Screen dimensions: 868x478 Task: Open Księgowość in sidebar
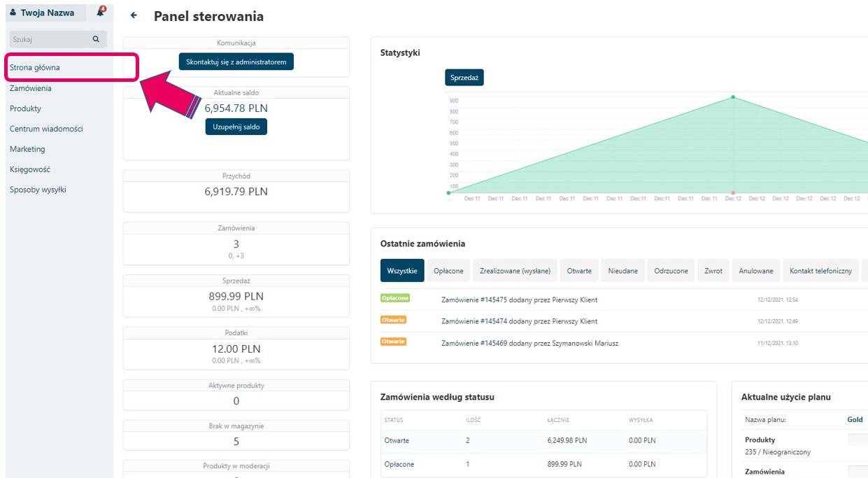pos(30,169)
